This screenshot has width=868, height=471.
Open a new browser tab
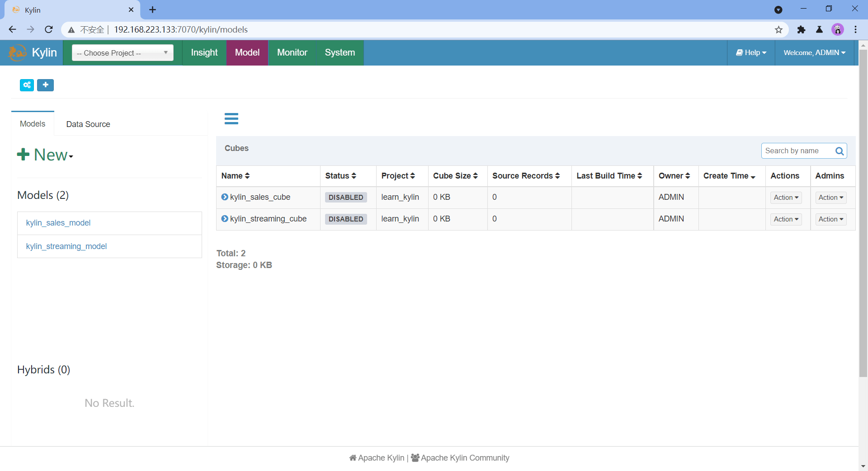[x=152, y=10]
